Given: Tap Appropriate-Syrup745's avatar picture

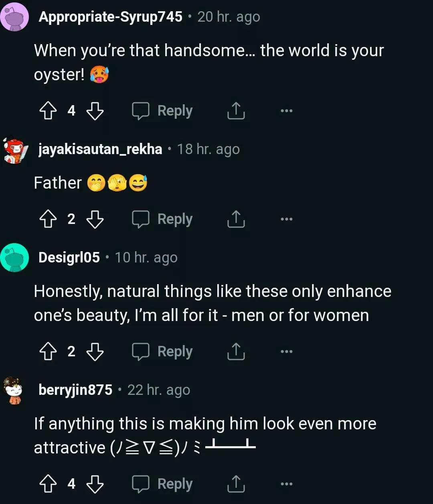Looking at the screenshot, I should pos(14,17).
